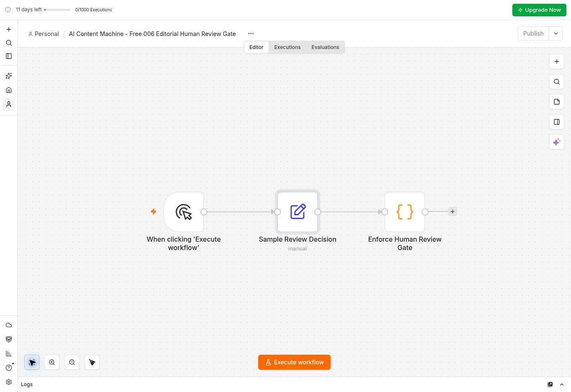The width and height of the screenshot is (571, 392).
Task: Open the cloud icon in left sidebar
Action: [9, 325]
